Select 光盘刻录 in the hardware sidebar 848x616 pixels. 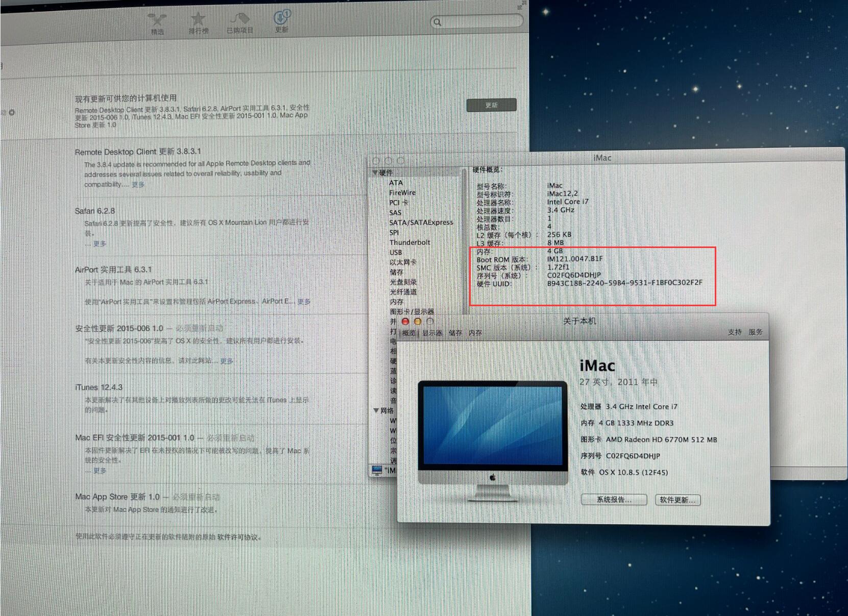403,282
